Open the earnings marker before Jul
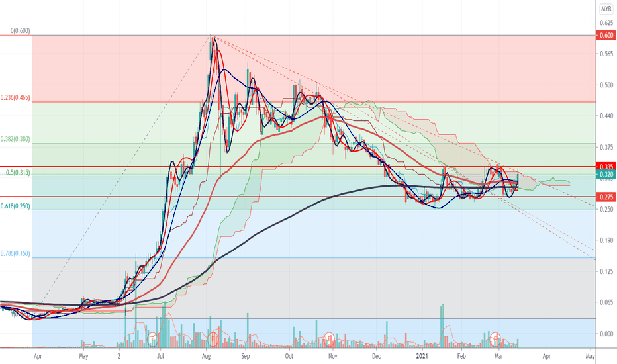 153,338
